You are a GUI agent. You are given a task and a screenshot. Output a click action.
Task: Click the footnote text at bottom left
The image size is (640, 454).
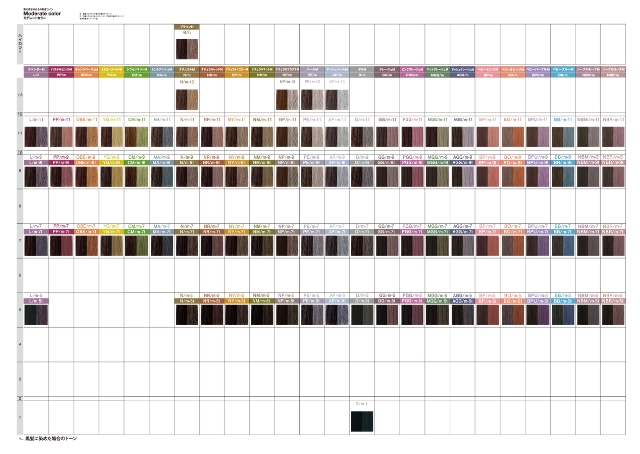pos(52,440)
